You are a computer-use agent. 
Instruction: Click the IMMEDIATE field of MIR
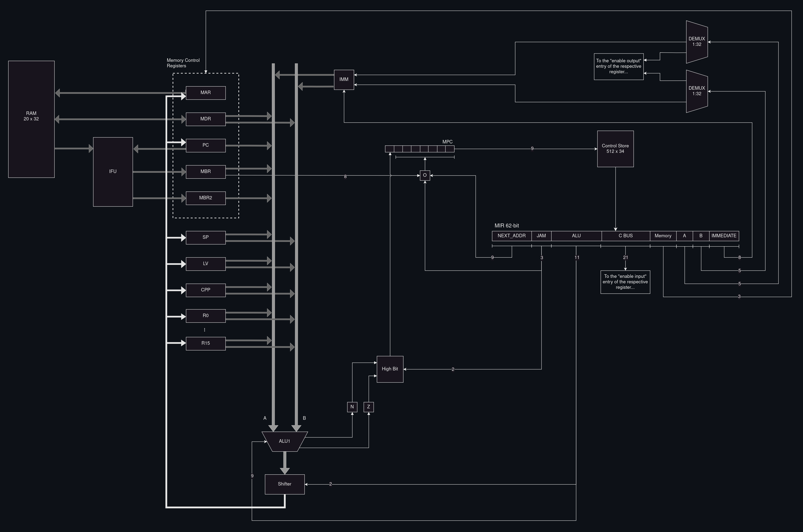724,236
